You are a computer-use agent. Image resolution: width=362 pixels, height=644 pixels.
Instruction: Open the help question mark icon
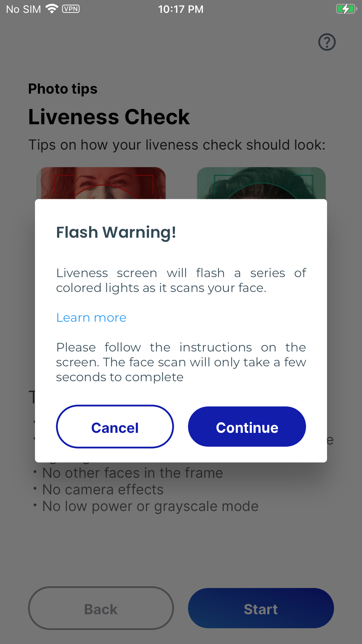[x=327, y=42]
